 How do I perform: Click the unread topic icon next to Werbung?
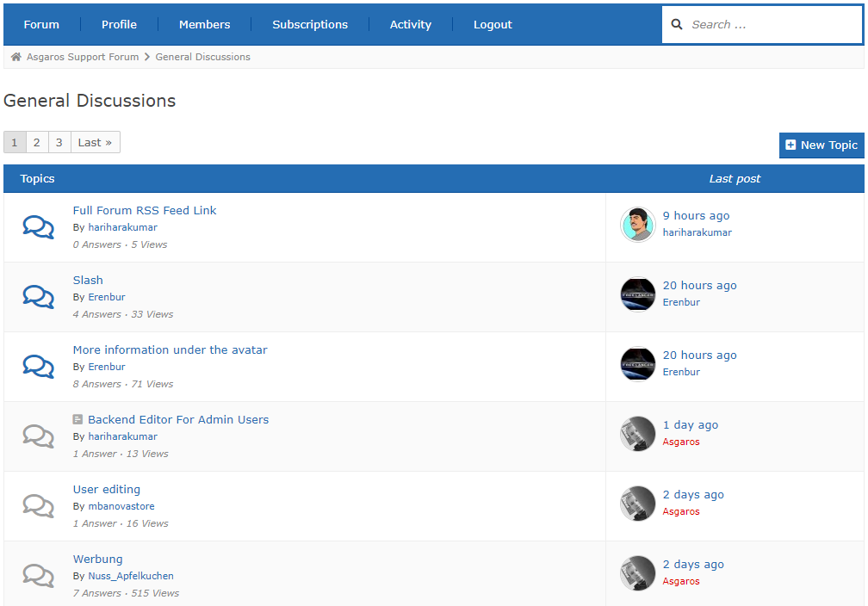click(x=38, y=575)
